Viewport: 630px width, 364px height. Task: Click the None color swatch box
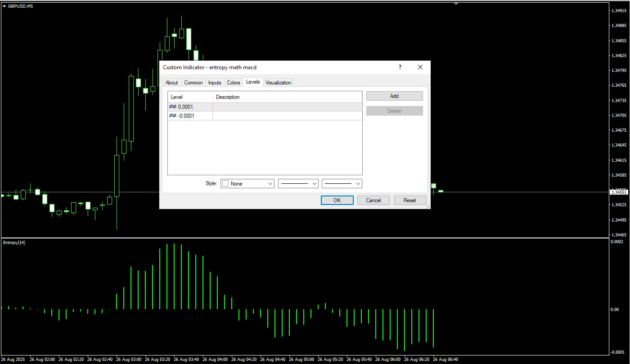pyautogui.click(x=226, y=184)
